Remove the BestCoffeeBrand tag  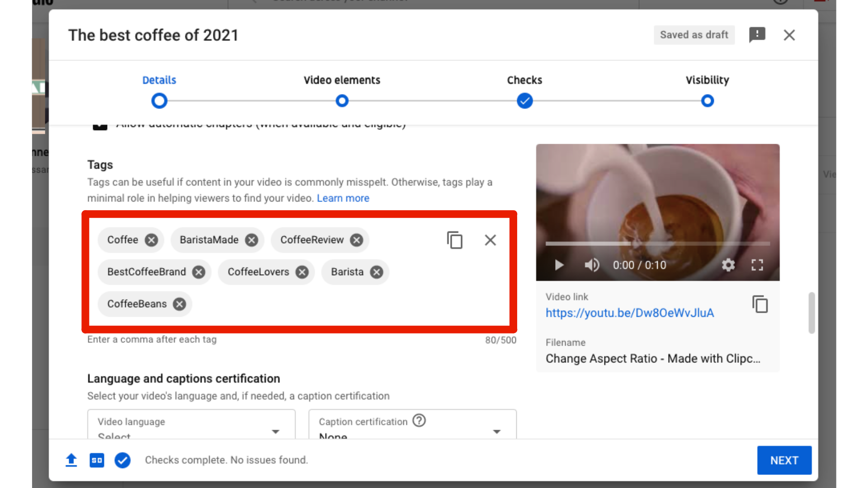199,272
